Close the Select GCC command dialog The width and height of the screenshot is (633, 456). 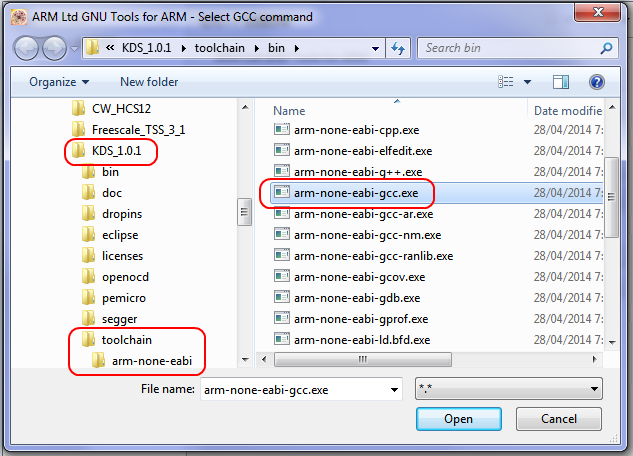tap(597, 12)
